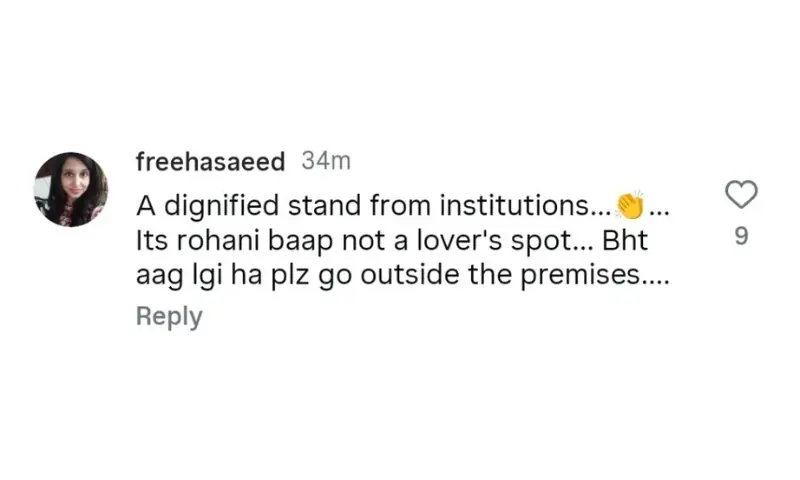
Task: Like the comment with the heart icon
Action: click(740, 195)
